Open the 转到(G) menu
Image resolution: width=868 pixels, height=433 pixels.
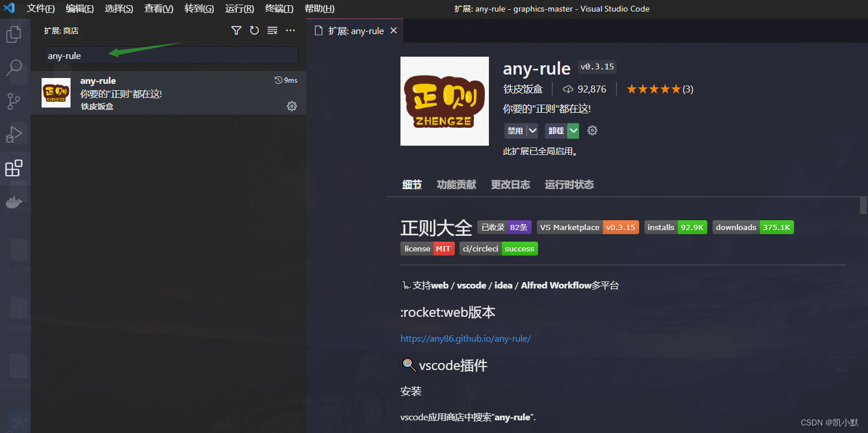[x=199, y=9]
